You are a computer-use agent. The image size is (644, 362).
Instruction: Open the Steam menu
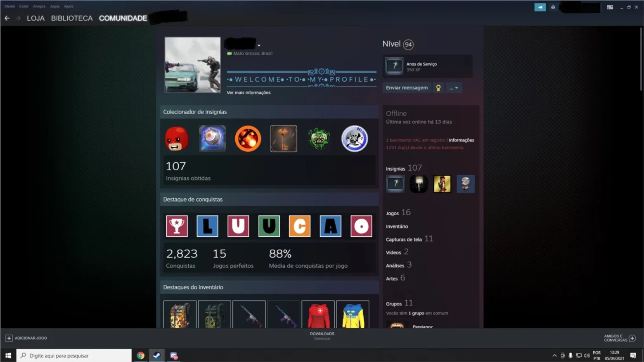pos(9,6)
